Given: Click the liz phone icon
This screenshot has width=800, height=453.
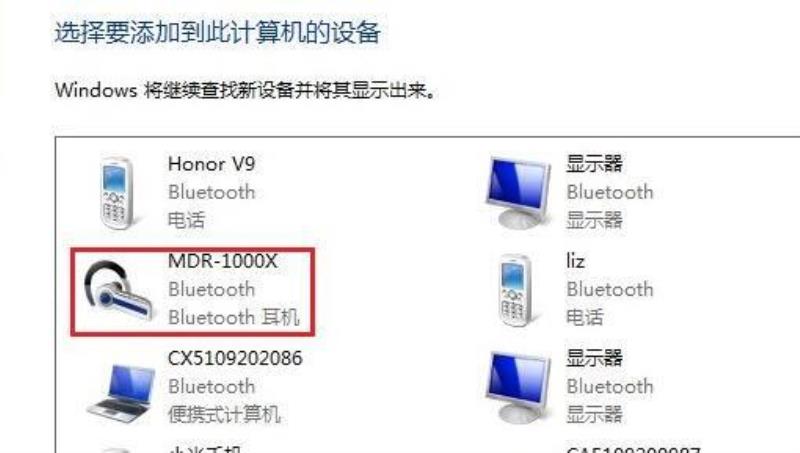Looking at the screenshot, I should [x=515, y=290].
